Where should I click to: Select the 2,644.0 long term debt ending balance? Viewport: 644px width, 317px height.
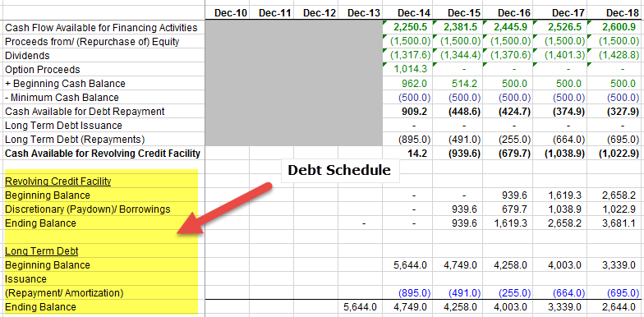click(x=619, y=307)
